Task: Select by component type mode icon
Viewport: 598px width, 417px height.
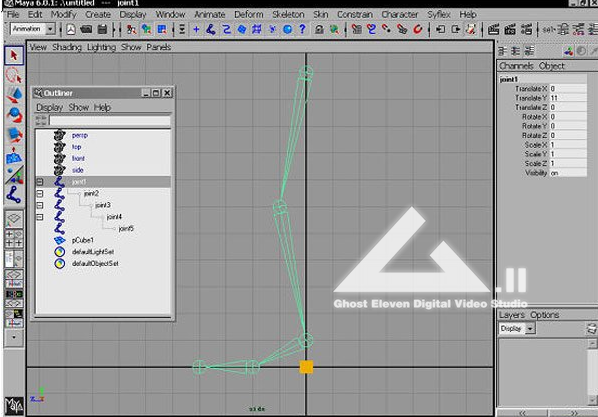Action: [162, 29]
